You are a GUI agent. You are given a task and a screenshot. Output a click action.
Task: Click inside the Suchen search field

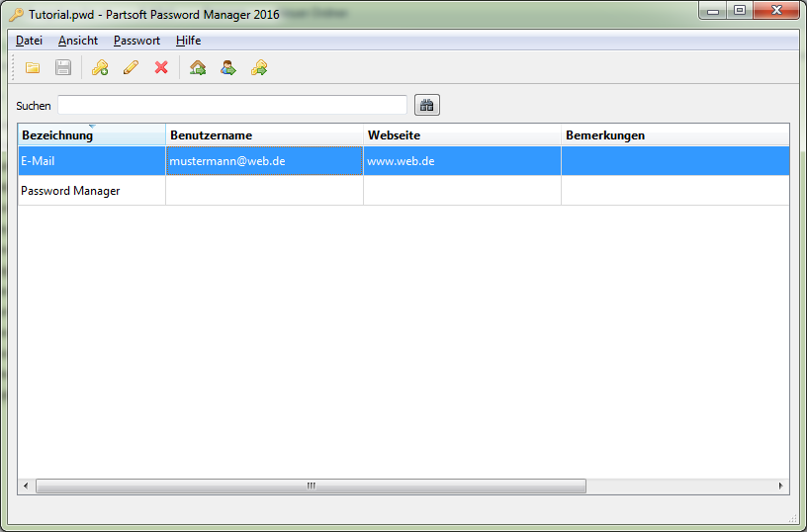[x=231, y=105]
